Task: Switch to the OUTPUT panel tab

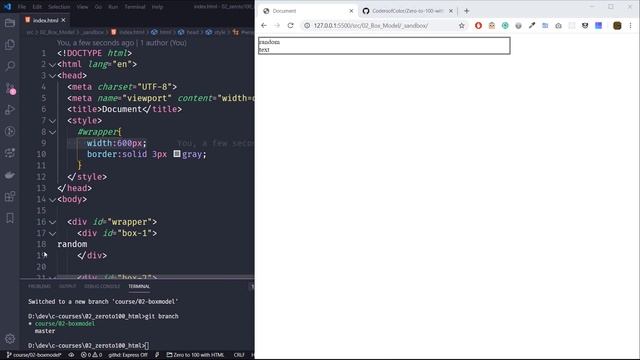Action: tap(67, 286)
